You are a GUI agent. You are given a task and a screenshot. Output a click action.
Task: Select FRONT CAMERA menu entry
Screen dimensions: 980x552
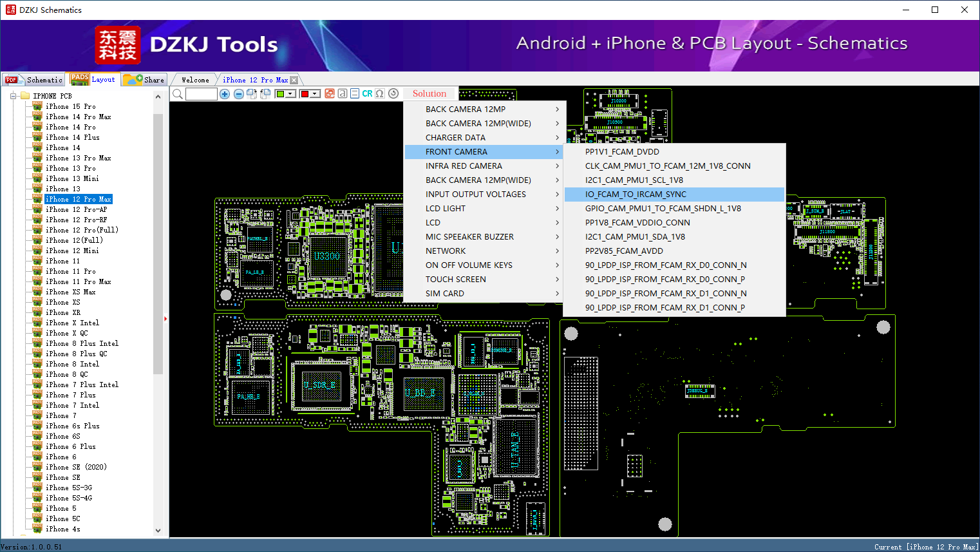point(484,152)
